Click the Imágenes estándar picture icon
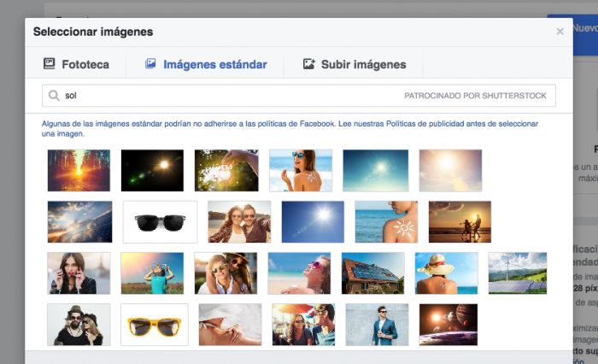The image size is (598, 364). click(150, 63)
